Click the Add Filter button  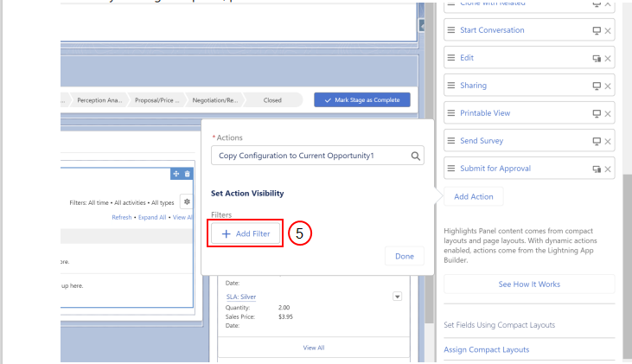246,233
